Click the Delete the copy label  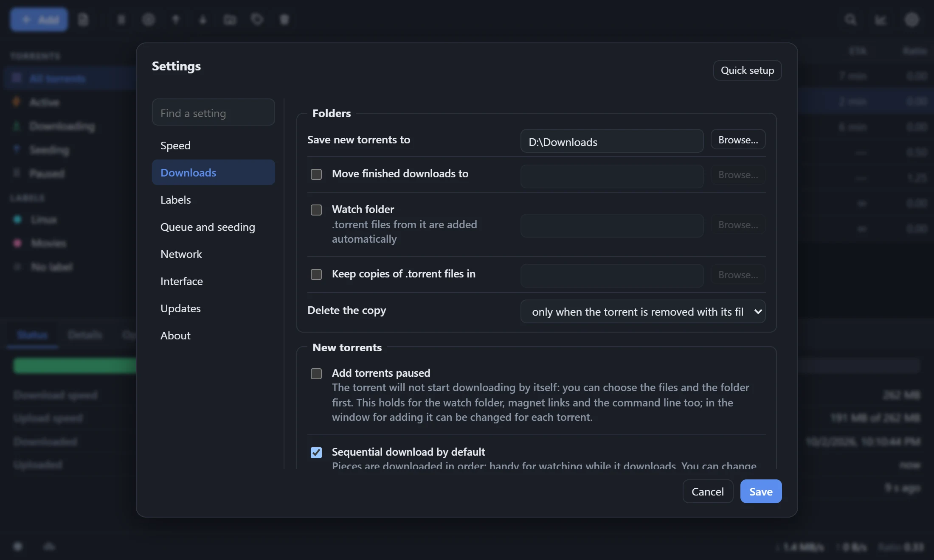click(x=346, y=310)
